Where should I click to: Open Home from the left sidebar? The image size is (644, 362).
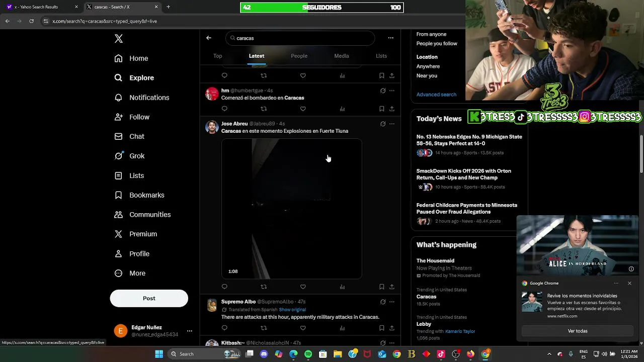click(x=131, y=58)
